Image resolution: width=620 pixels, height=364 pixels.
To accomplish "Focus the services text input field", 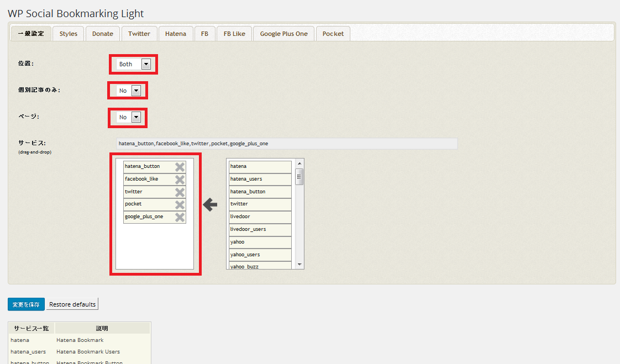I will tap(287, 144).
